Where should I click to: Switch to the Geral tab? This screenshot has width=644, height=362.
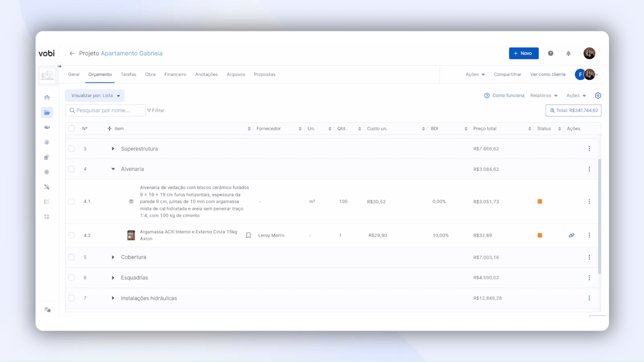pos(73,74)
